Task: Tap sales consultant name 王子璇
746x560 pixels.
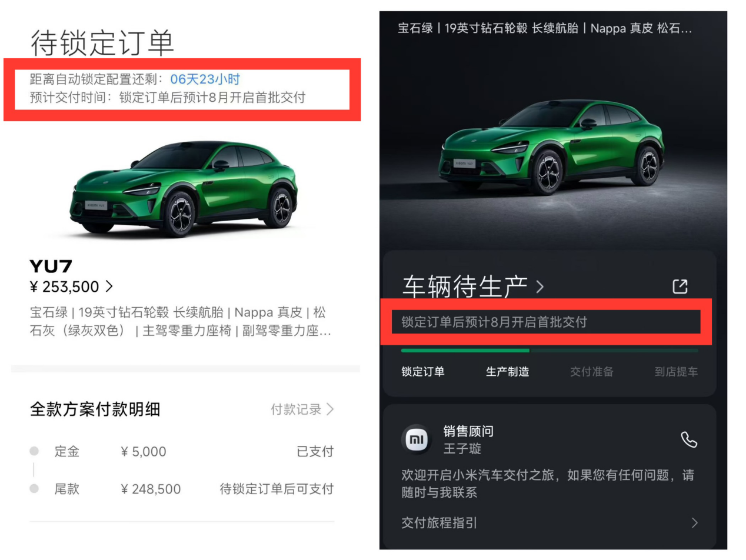Action: 462,449
